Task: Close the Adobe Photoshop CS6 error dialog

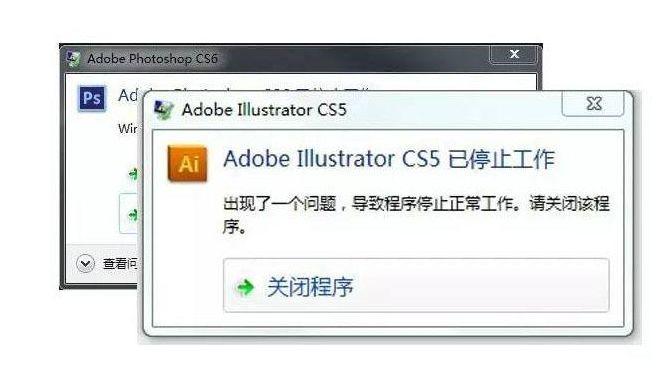Action: point(514,54)
